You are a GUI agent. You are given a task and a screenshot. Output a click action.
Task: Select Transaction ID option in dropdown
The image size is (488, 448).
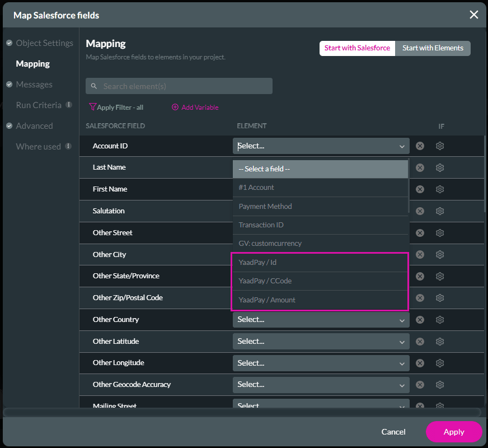tap(261, 225)
